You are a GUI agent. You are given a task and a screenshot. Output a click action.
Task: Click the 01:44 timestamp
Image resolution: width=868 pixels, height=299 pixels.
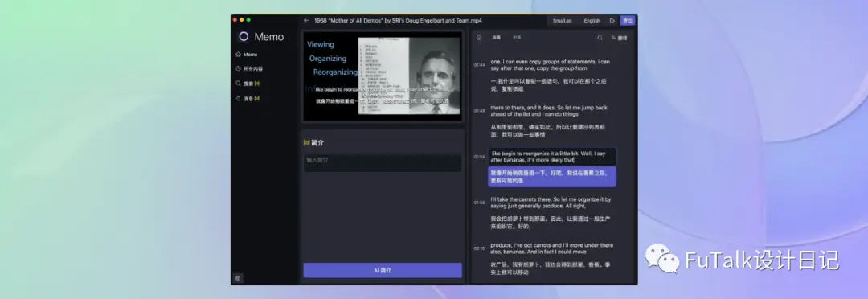(479, 65)
